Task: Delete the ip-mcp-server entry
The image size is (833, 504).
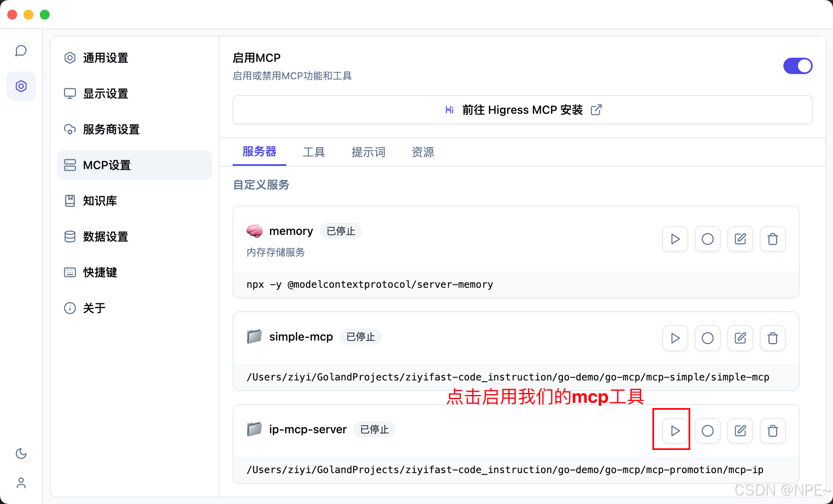Action: (772, 430)
